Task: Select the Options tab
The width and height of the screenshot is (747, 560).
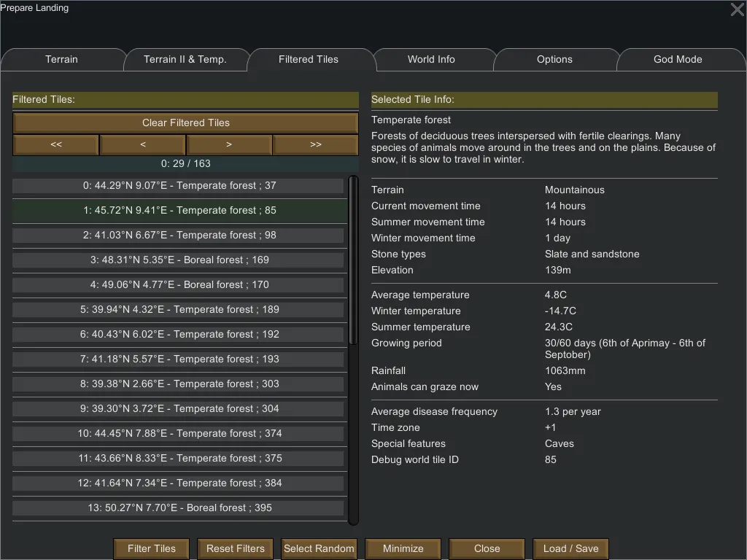Action: coord(554,60)
